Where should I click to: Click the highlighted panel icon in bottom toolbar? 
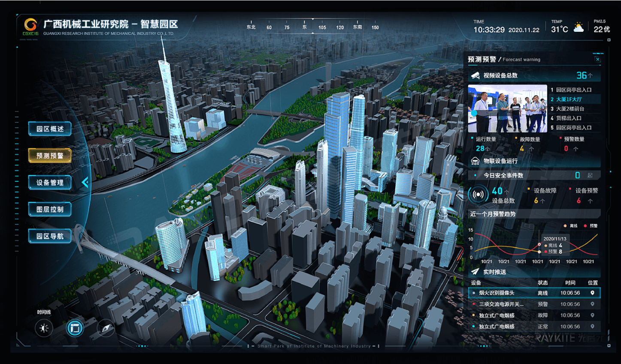(75, 328)
